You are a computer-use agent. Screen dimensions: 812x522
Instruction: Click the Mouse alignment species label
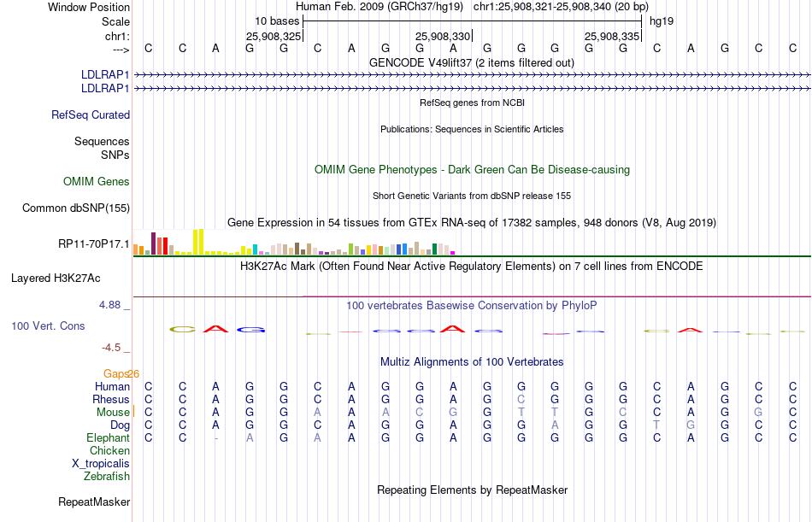pyautogui.click(x=113, y=412)
